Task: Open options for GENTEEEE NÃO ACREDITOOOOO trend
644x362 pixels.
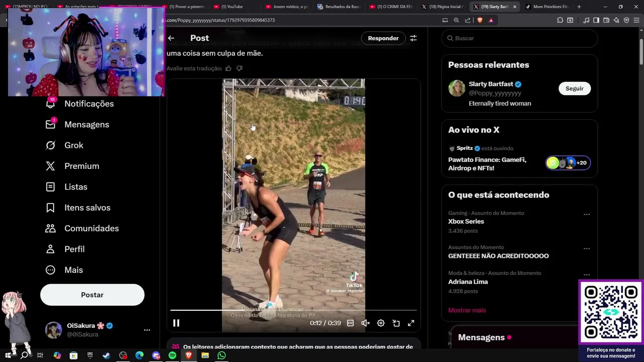Action: point(587,249)
